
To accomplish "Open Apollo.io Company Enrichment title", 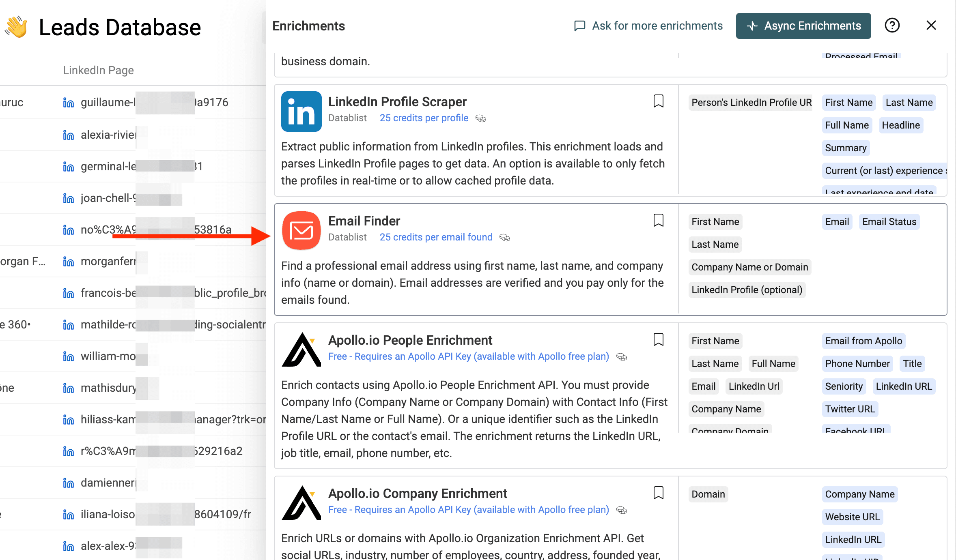I will click(418, 493).
